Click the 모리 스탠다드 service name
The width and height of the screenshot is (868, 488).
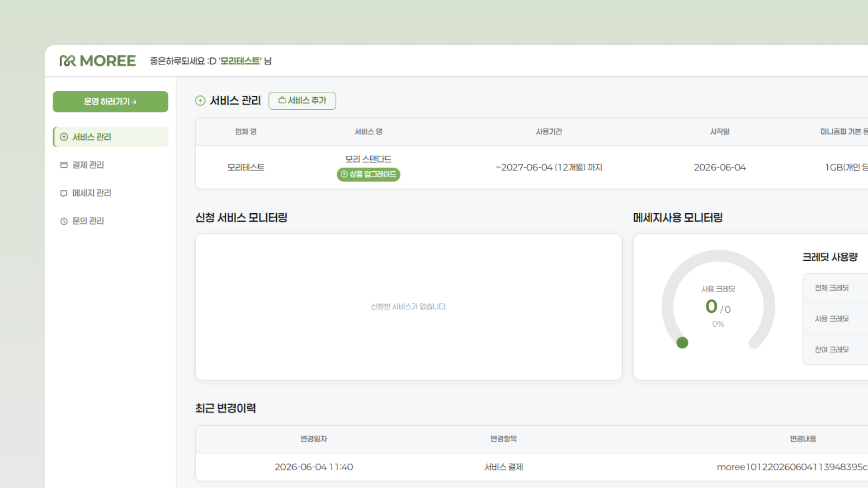[368, 159]
